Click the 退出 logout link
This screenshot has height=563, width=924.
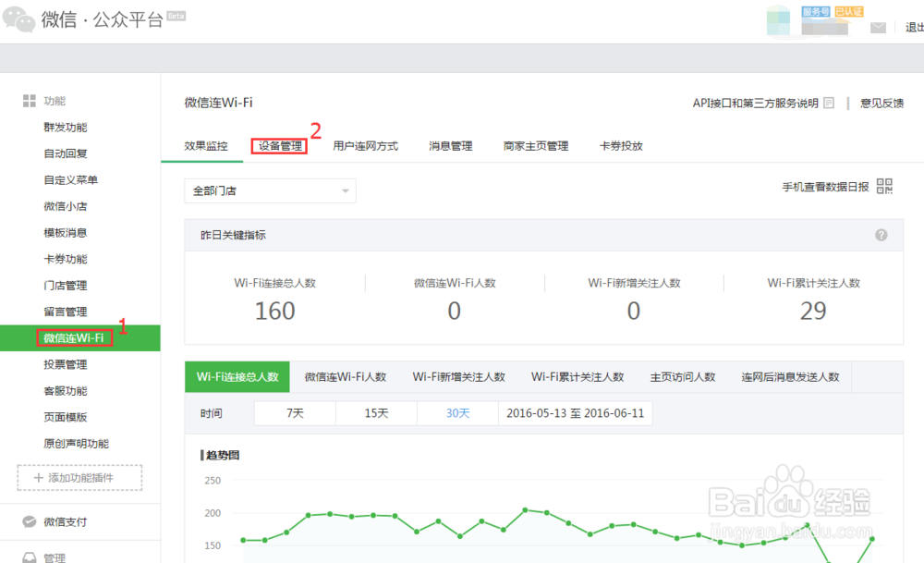[915, 28]
